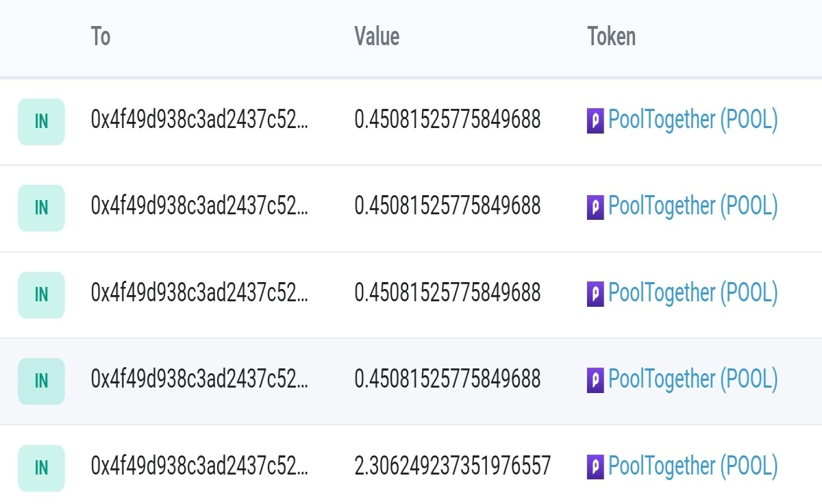Click the PoolTogether token icon in last row
Image resolution: width=822 pixels, height=504 pixels.
coord(596,468)
